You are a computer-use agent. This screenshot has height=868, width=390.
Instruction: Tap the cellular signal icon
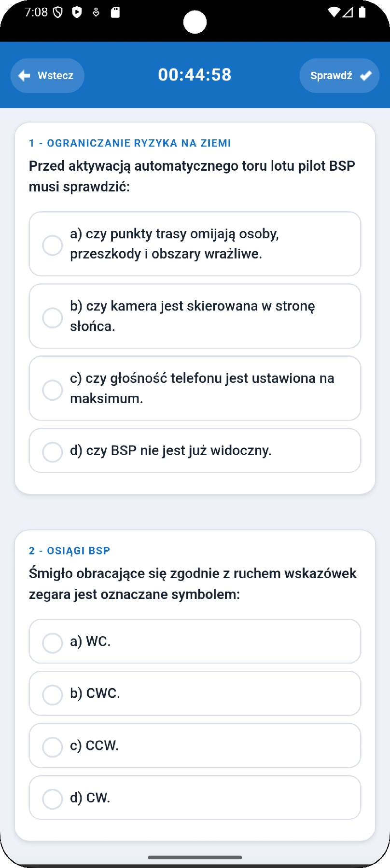click(348, 12)
